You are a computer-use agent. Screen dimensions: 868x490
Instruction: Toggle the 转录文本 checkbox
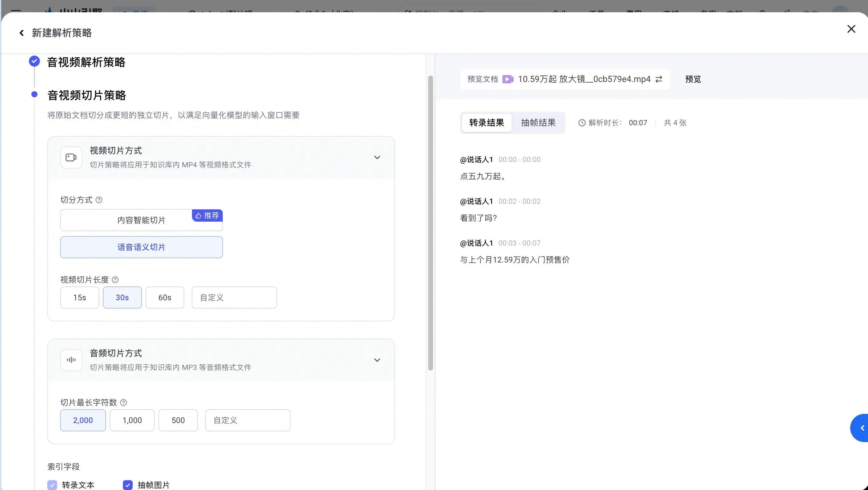(52, 484)
